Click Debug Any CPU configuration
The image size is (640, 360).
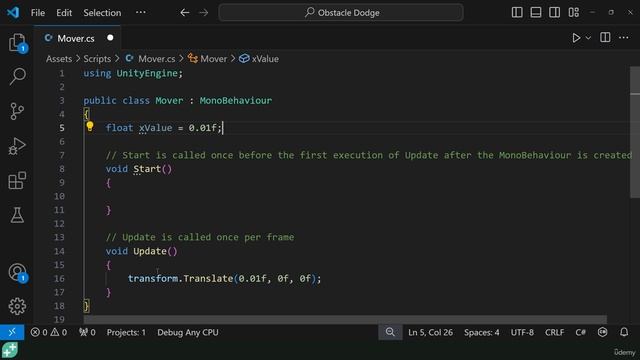pos(188,332)
